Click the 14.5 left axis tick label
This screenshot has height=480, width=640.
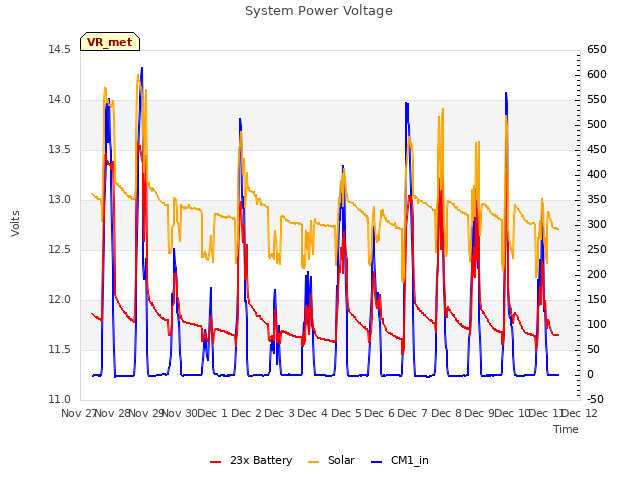(59, 50)
